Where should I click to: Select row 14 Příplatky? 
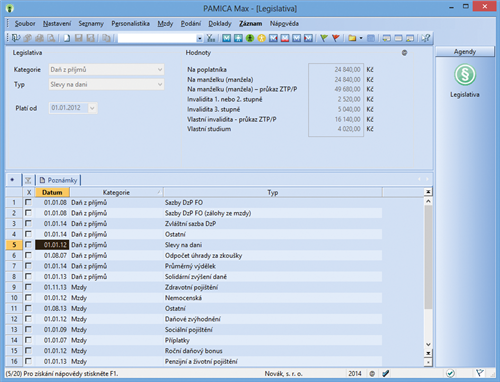click(x=194, y=340)
